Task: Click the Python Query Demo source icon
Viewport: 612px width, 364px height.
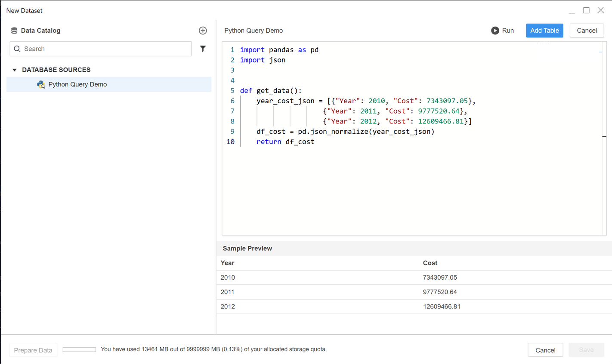Action: [41, 85]
